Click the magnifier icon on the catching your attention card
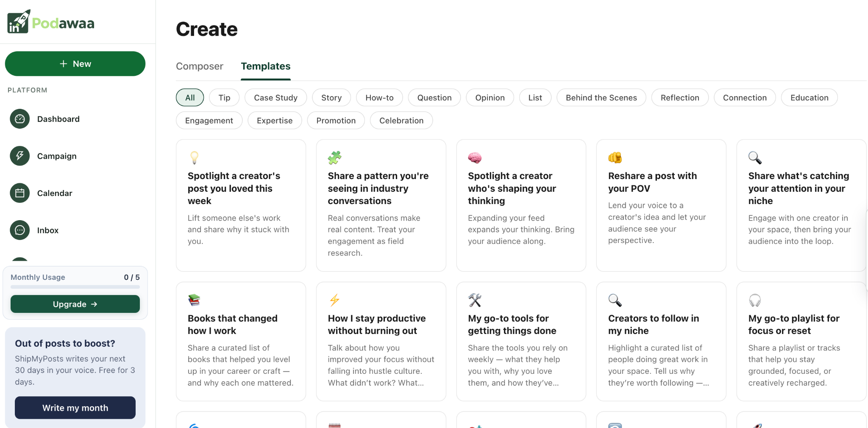 (755, 157)
